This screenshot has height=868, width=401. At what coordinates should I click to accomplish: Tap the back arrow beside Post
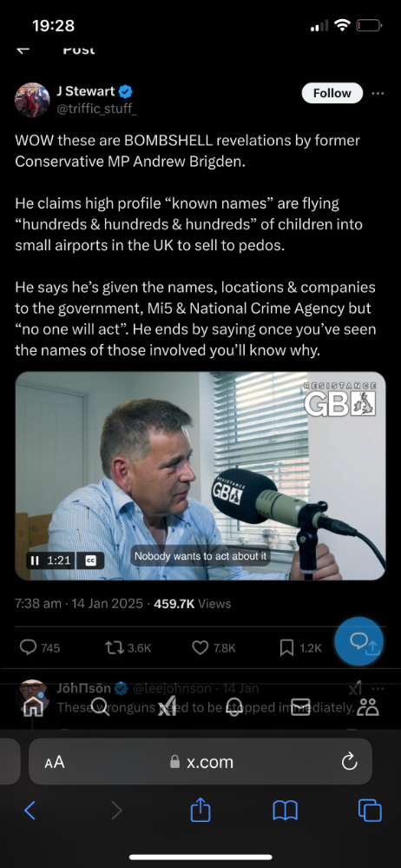tap(23, 50)
